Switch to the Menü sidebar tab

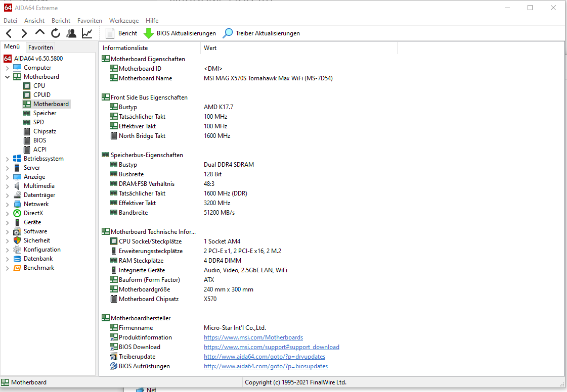pos(12,46)
